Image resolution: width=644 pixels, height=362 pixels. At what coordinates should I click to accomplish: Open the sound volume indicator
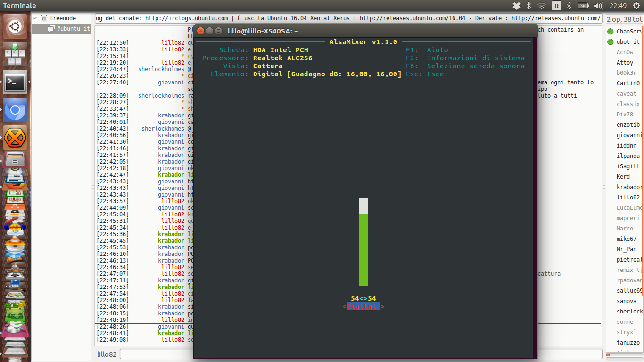(599, 6)
